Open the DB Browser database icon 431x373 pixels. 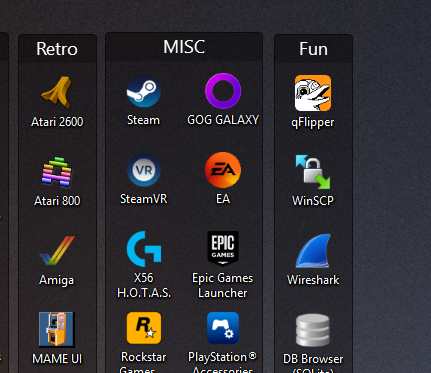click(x=313, y=330)
